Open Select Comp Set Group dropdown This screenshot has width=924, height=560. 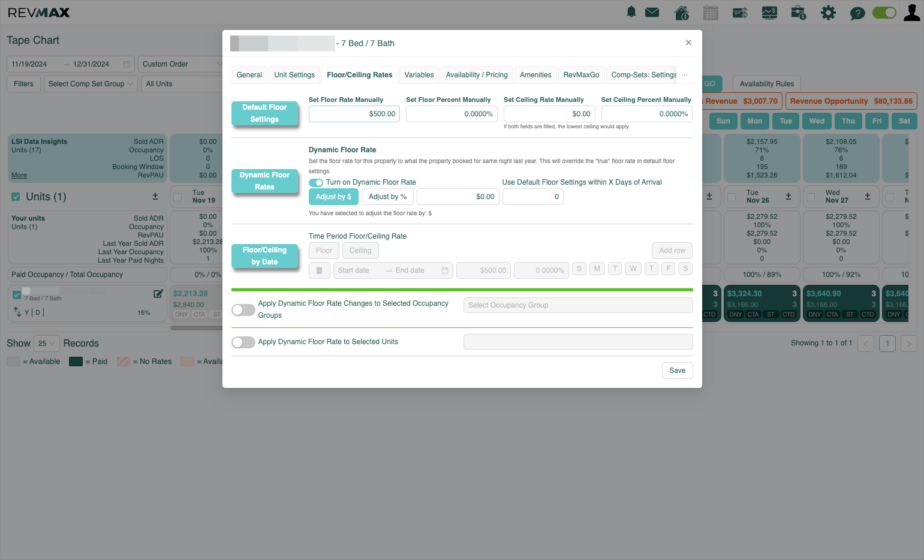click(91, 84)
